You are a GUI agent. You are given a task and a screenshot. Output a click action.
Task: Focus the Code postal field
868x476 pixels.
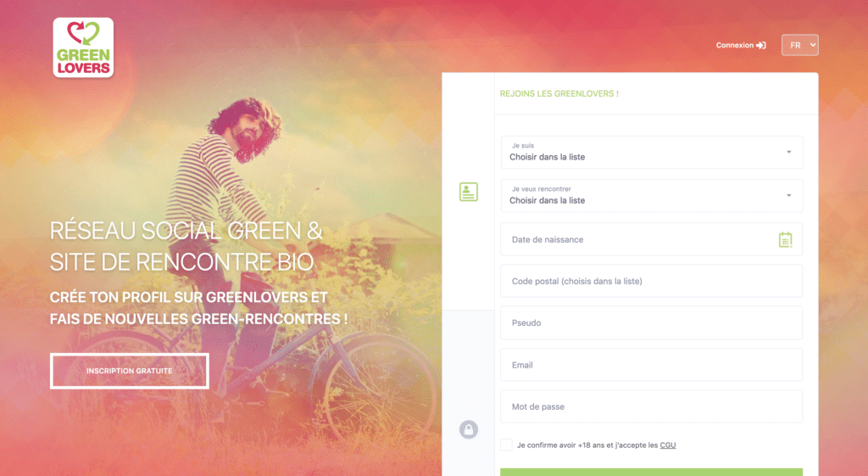tap(652, 281)
